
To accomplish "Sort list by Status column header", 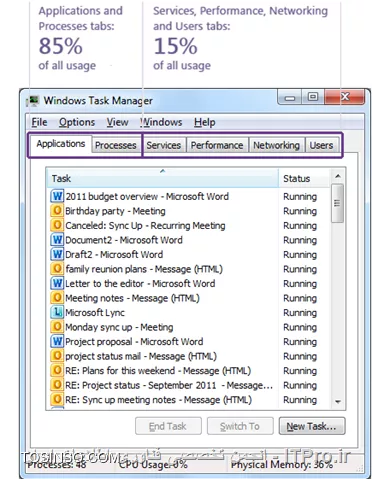I will [x=304, y=178].
